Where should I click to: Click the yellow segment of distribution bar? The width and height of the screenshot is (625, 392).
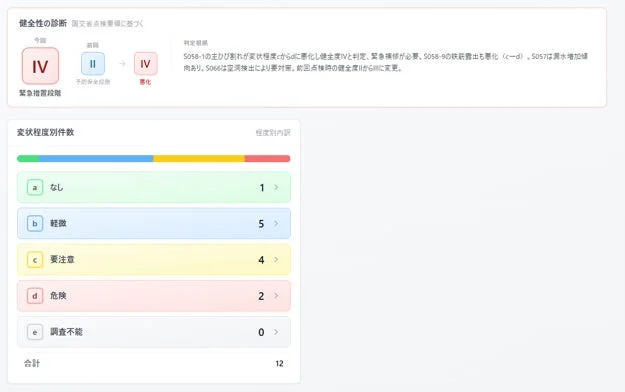click(199, 159)
